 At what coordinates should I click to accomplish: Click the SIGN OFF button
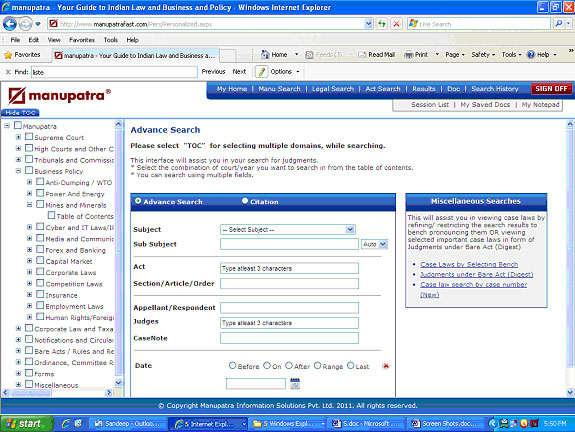[x=551, y=89]
